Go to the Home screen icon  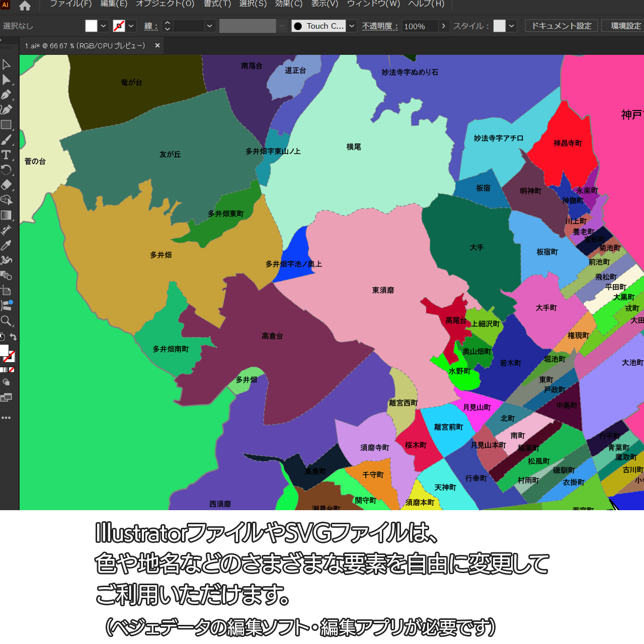pyautogui.click(x=25, y=6)
